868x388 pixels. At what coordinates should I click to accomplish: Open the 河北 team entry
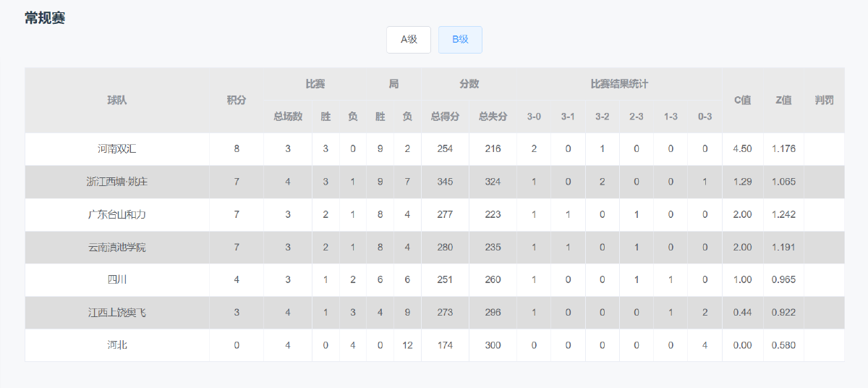pos(117,345)
